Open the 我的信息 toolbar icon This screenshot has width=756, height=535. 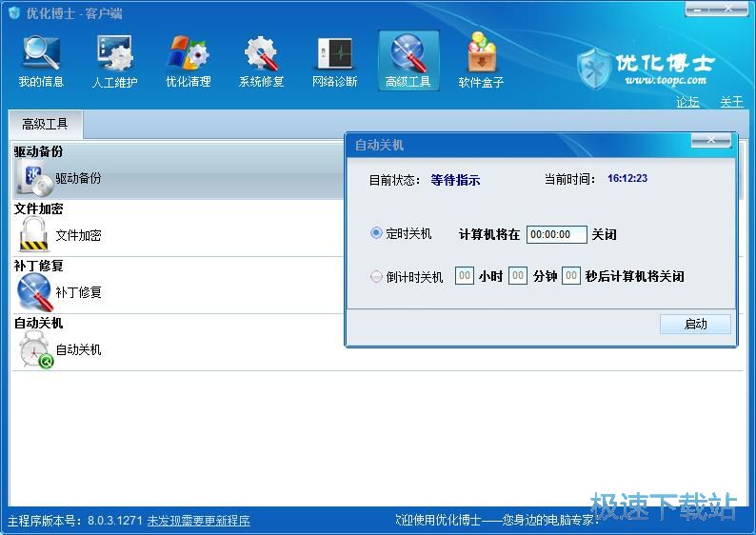coord(41,60)
